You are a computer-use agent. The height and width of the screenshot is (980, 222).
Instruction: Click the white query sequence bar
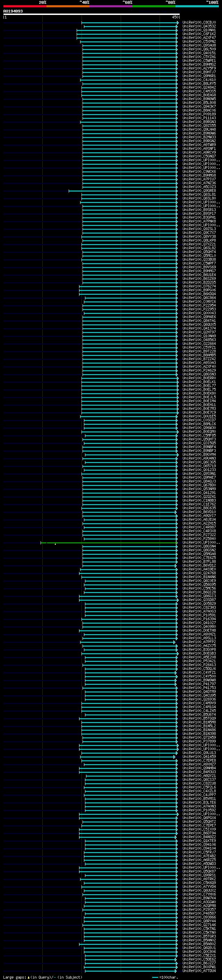(92, 15)
